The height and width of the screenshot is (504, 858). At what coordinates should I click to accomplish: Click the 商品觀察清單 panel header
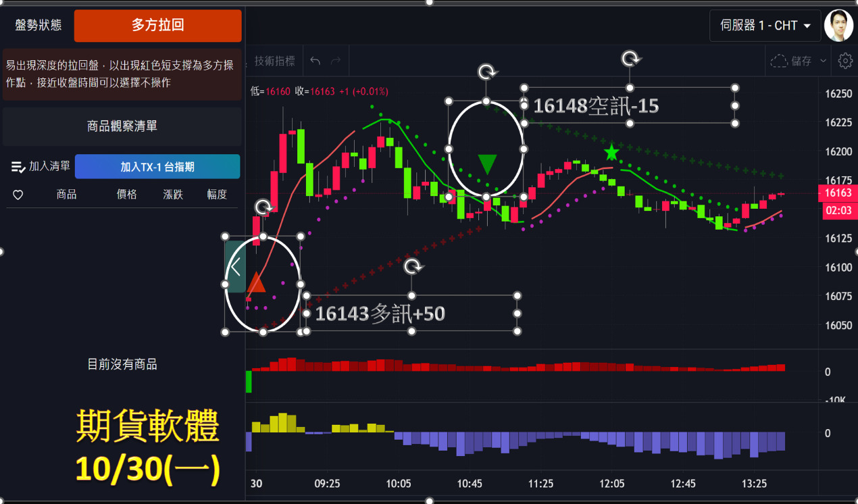(122, 126)
